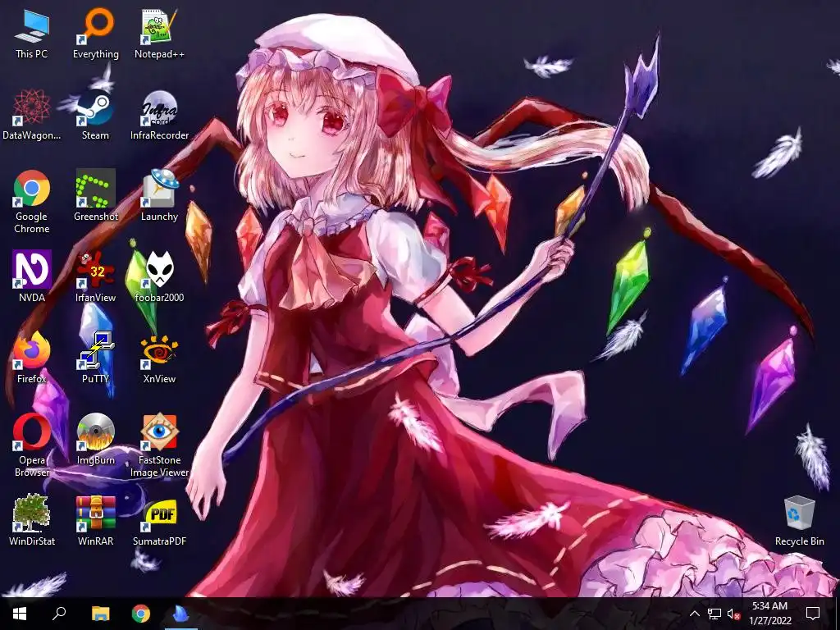Open the Windows Start menu
Screen dimensions: 840x630
tap(20, 614)
